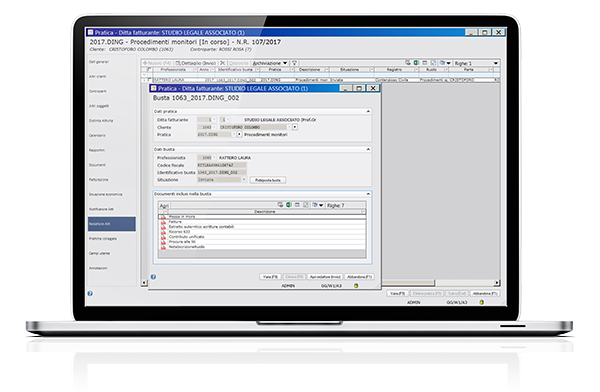
Task: Click the PDF icon of the Fattura document
Action: click(163, 222)
